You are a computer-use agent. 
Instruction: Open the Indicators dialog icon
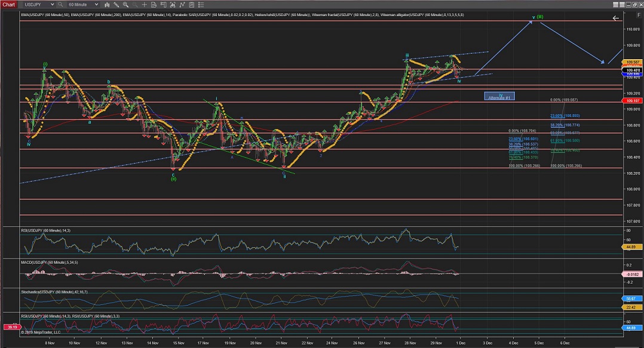pos(173,4)
